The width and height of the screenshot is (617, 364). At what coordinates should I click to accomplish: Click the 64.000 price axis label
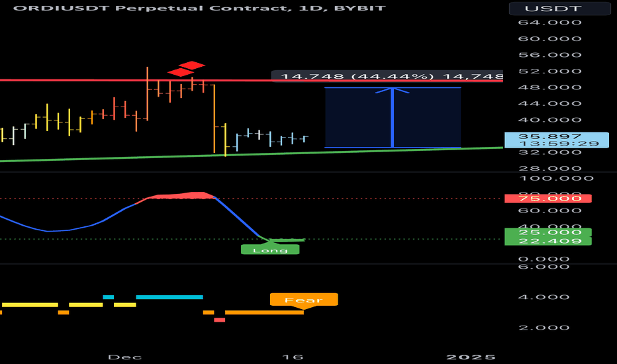click(x=549, y=23)
